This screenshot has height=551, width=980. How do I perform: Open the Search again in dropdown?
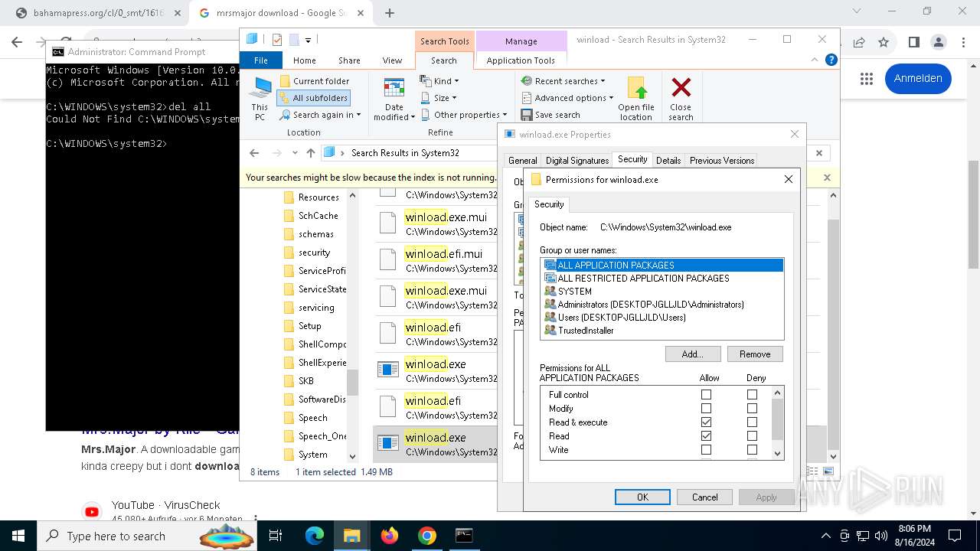tap(319, 115)
